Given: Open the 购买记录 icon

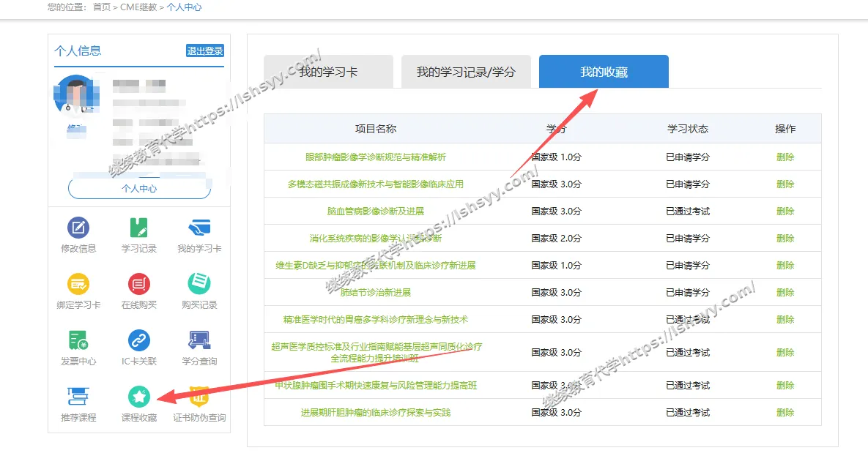Looking at the screenshot, I should (x=199, y=284).
